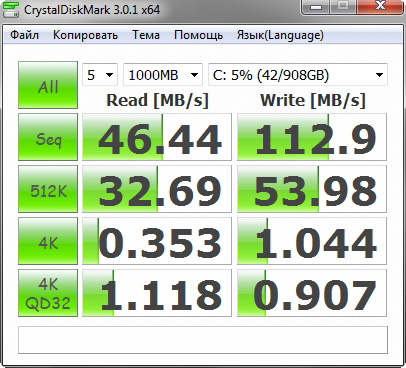The image size is (406, 368).
Task: Launch the 4K random test
Action: (x=48, y=241)
